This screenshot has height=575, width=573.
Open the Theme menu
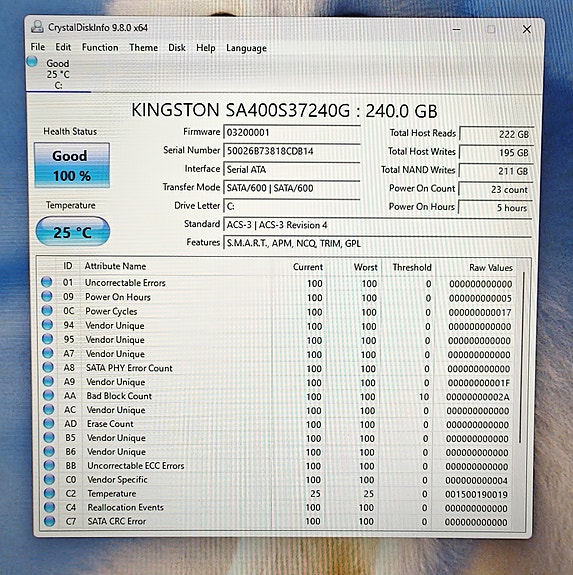click(143, 48)
